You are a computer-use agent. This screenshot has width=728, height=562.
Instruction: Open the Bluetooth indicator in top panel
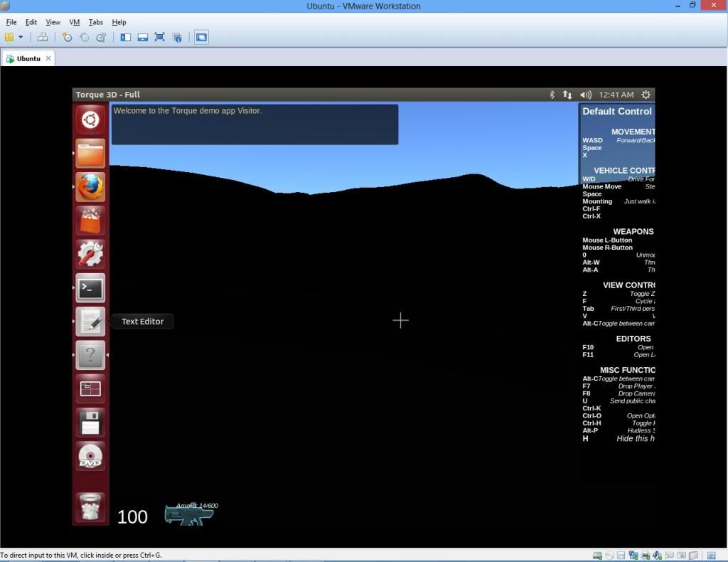552,95
